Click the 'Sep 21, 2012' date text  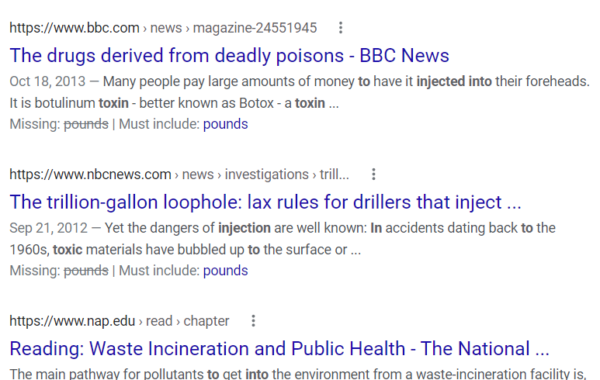pyautogui.click(x=49, y=228)
